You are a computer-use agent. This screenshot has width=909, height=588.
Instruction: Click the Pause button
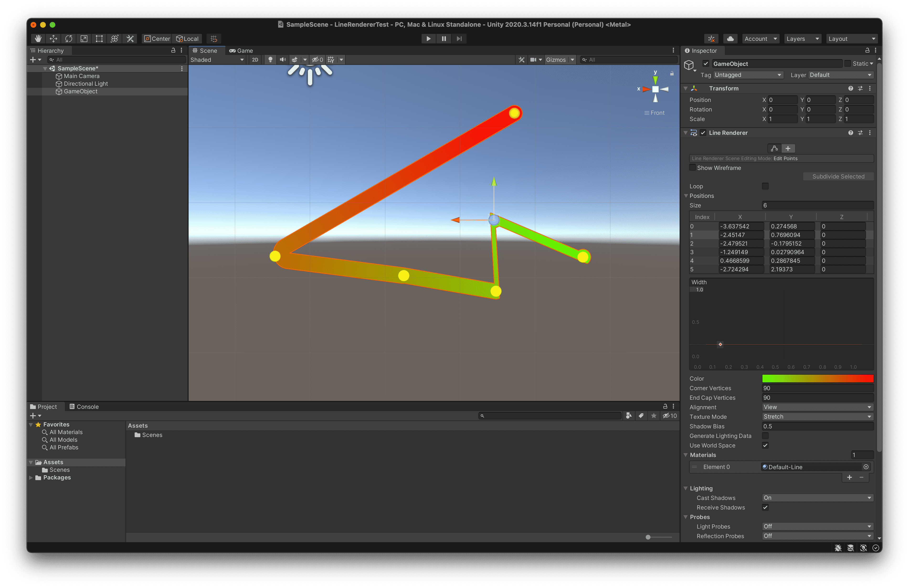(x=444, y=39)
